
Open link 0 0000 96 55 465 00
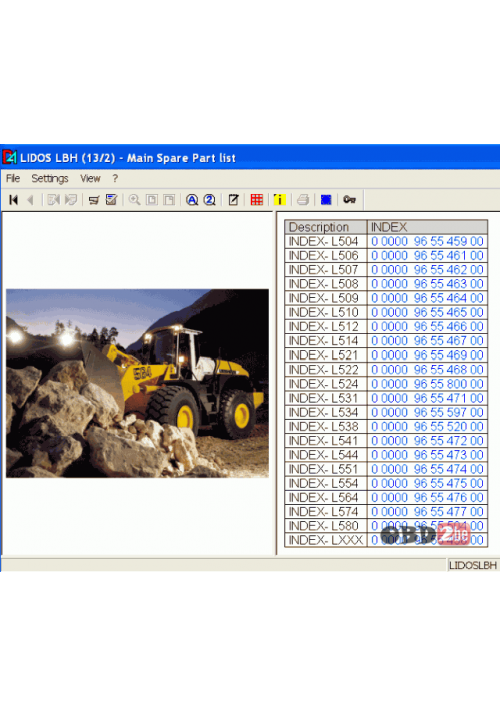(427, 312)
